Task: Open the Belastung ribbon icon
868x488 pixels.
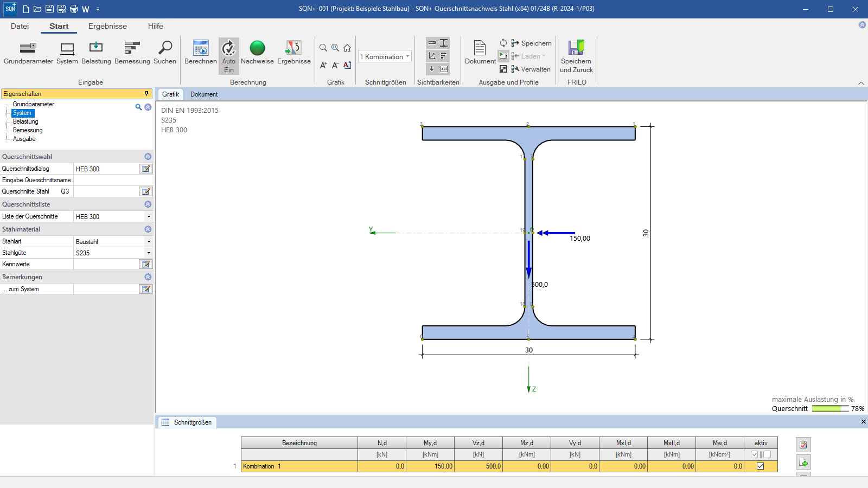Action: click(96, 53)
